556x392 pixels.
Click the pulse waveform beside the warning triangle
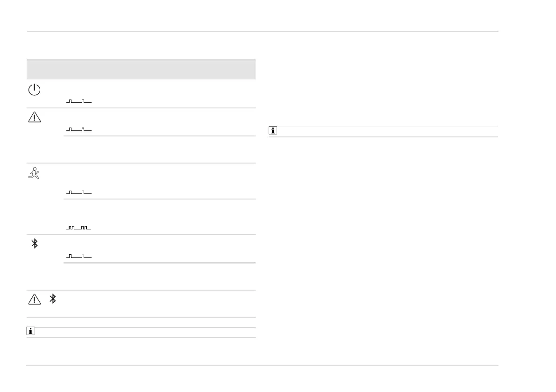[79, 129]
